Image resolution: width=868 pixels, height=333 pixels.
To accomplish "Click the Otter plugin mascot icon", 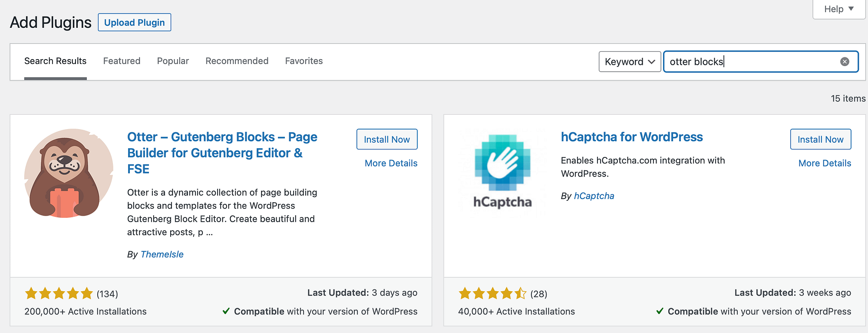I will pos(69,173).
